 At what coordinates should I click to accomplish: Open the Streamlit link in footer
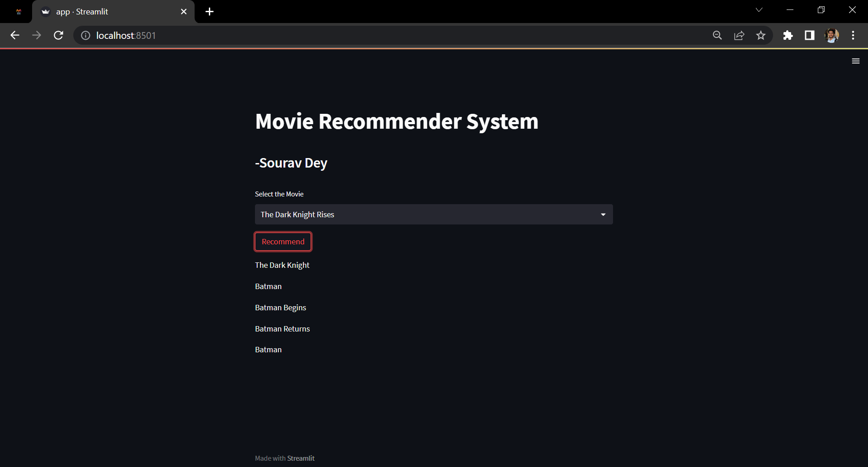(301, 458)
